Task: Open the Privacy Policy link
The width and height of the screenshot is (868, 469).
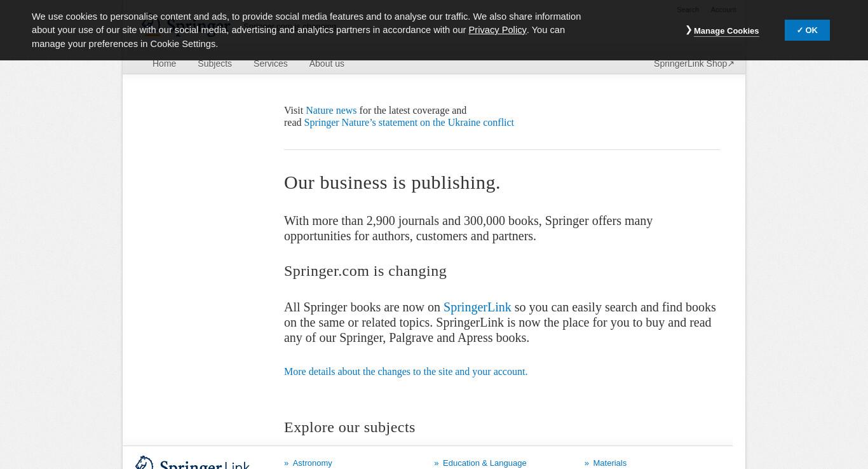Action: click(x=498, y=30)
